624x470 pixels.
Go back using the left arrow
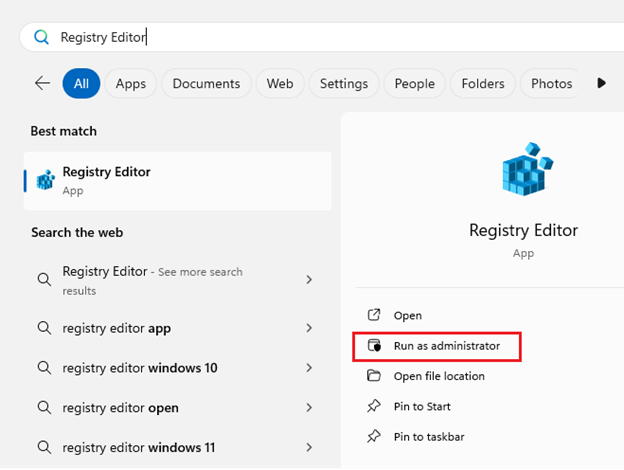pyautogui.click(x=42, y=83)
